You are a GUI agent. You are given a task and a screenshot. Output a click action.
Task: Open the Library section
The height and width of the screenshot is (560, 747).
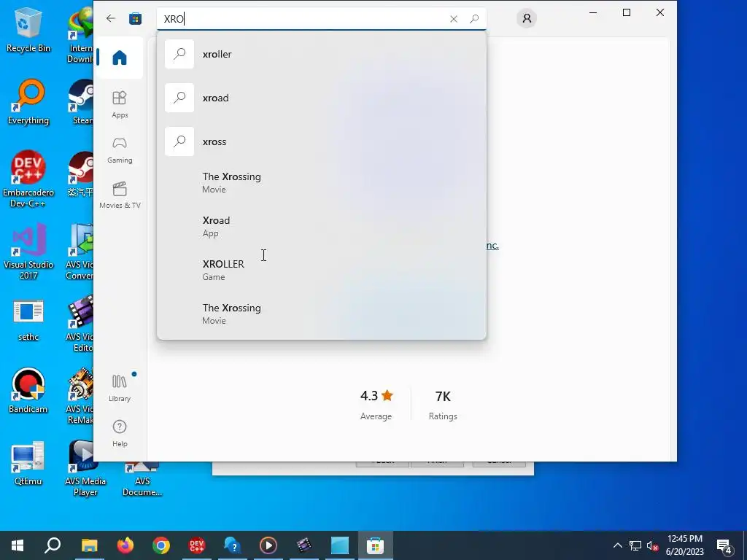click(120, 388)
